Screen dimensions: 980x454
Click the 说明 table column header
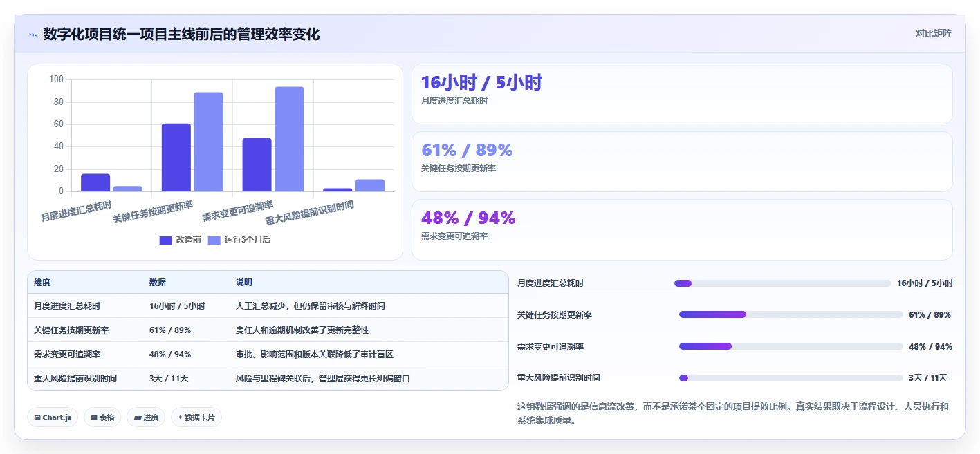[x=244, y=283]
